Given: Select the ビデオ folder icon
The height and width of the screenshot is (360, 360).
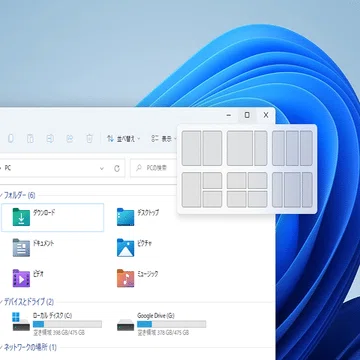Looking at the screenshot, I should [x=21, y=278].
